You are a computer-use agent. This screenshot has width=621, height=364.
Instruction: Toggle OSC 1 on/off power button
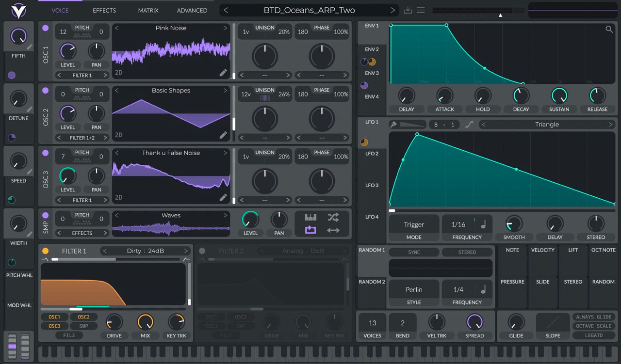coord(46,28)
